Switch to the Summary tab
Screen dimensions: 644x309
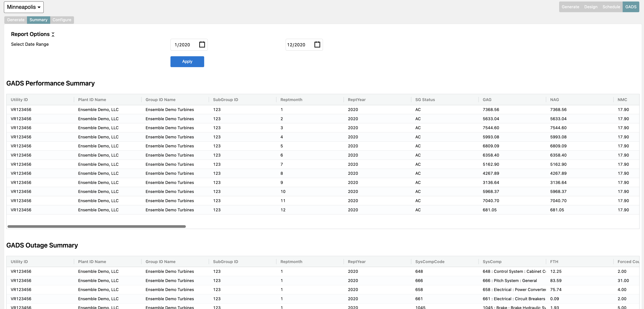38,20
